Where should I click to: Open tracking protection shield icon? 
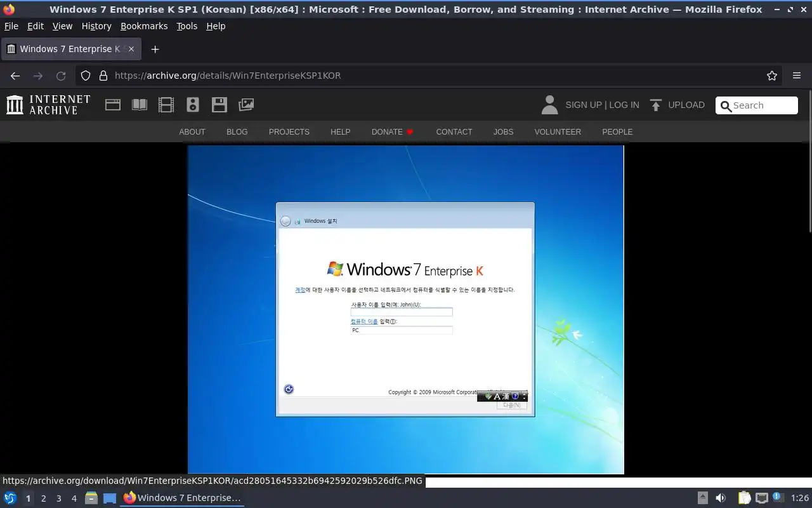pos(86,76)
